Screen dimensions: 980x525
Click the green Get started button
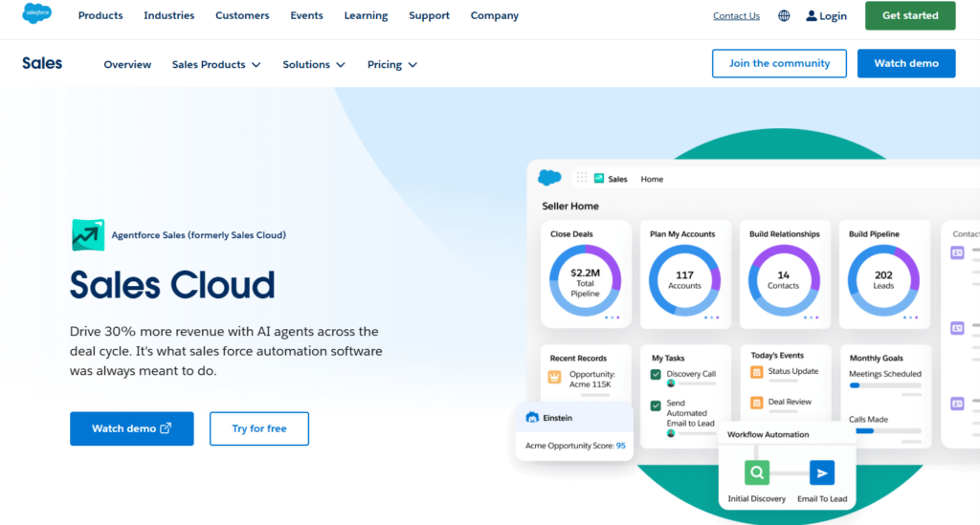pos(910,15)
